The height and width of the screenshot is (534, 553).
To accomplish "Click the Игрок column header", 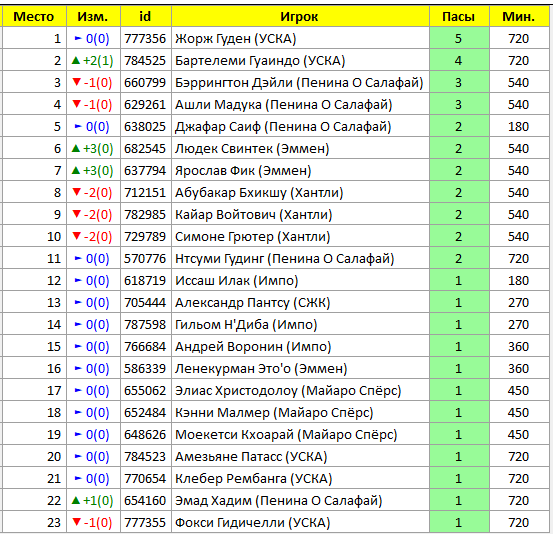I will tap(300, 16).
